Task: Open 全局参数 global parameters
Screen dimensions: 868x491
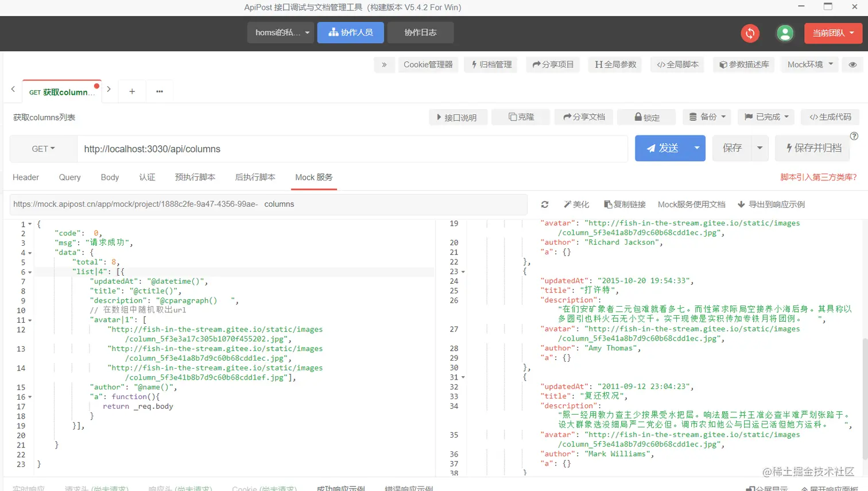Action: pos(615,65)
